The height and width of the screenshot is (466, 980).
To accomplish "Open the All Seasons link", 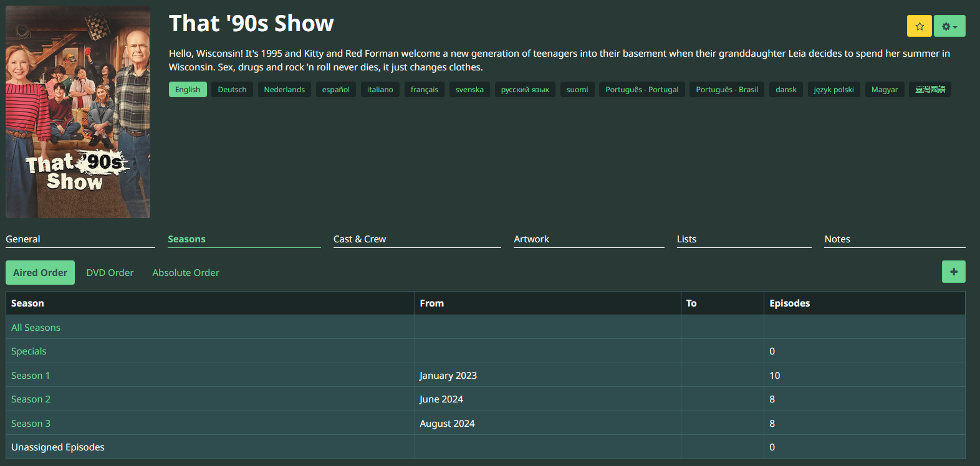I will coord(36,328).
